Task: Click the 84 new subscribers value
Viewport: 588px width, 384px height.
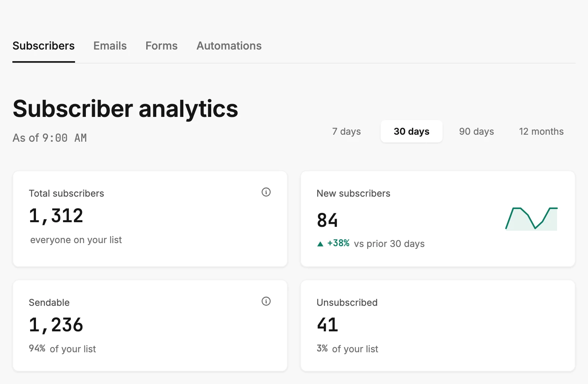Action: click(327, 220)
